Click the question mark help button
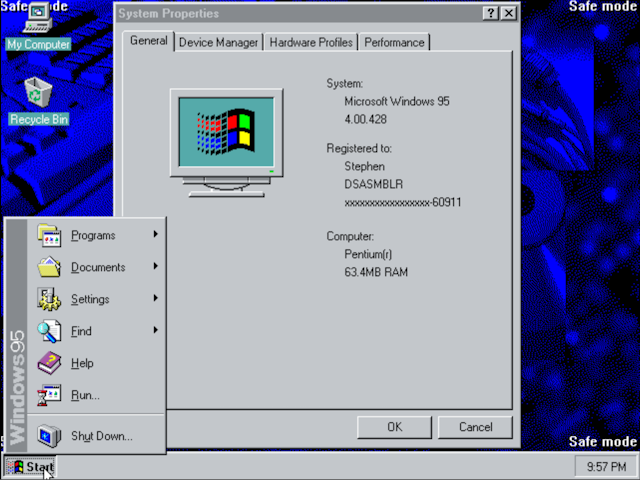640x480 pixels. coord(491,13)
